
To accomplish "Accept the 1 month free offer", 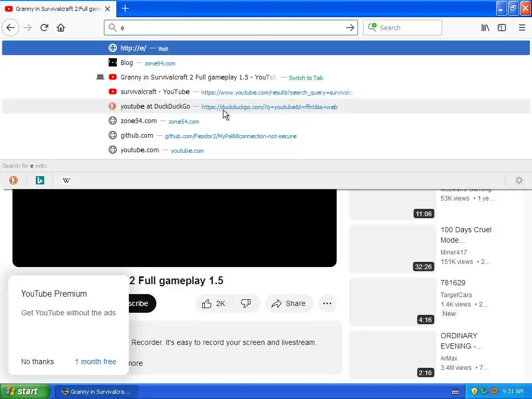I will pyautogui.click(x=96, y=362).
